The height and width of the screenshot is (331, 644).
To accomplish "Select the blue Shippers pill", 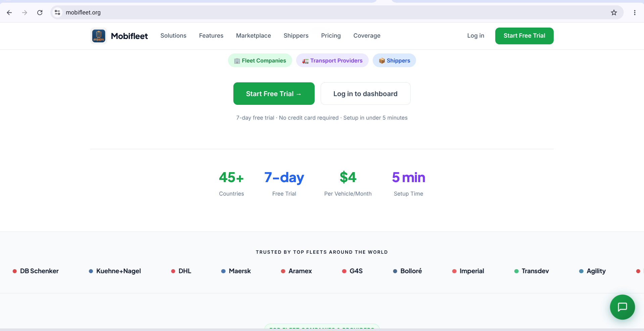I will (x=394, y=60).
